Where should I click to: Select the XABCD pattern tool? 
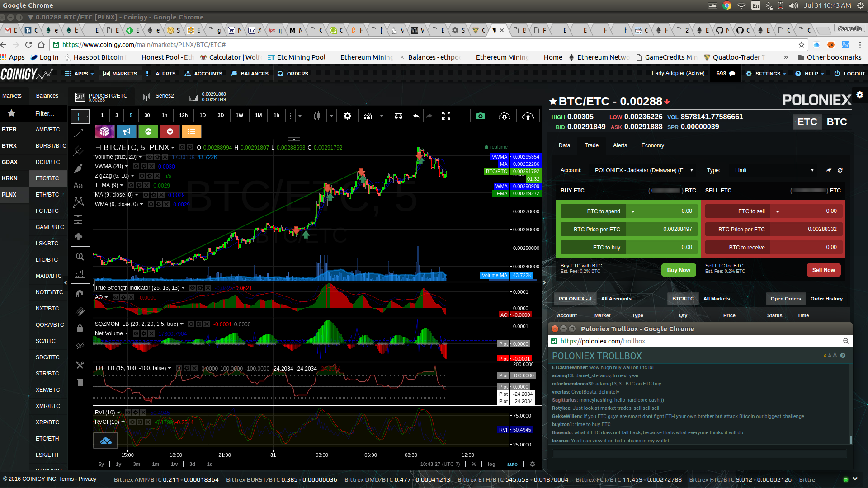[78, 202]
